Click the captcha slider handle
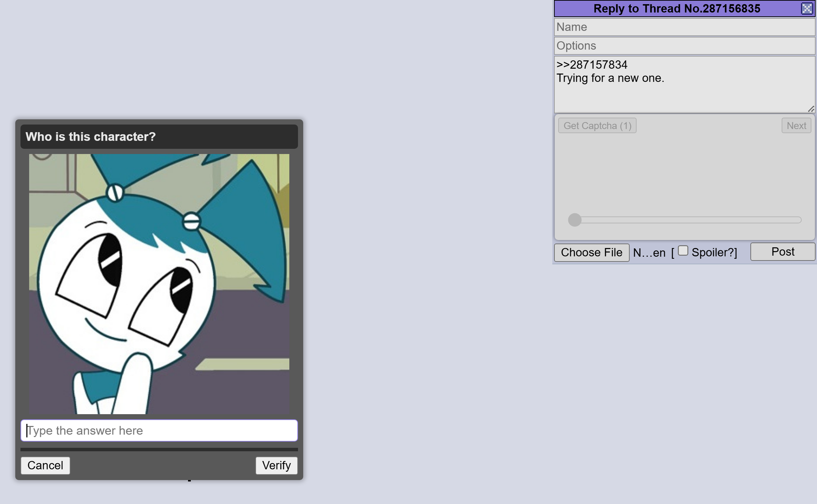This screenshot has width=817, height=504. click(x=575, y=220)
